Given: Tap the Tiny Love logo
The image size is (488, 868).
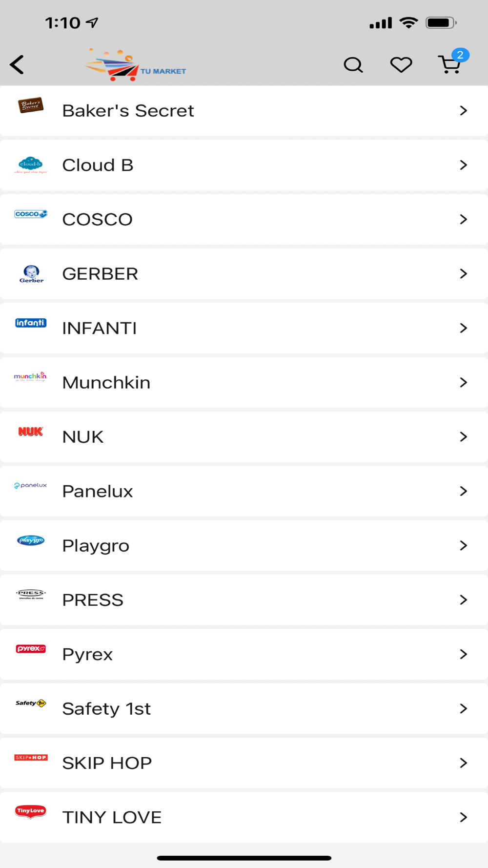Looking at the screenshot, I should (31, 811).
